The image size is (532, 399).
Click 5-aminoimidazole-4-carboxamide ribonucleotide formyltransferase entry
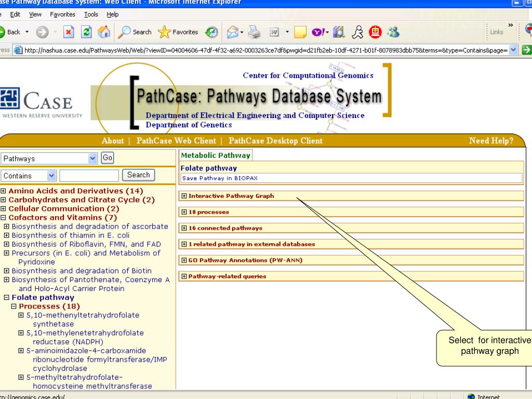[96, 360]
